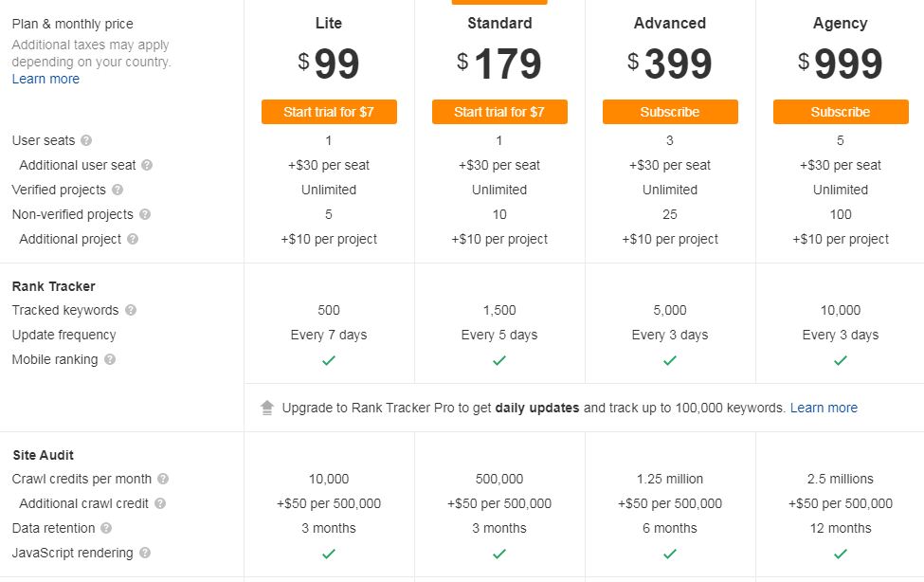The image size is (924, 582).
Task: Open Additional crawl credit help icon
Action: pos(160,503)
